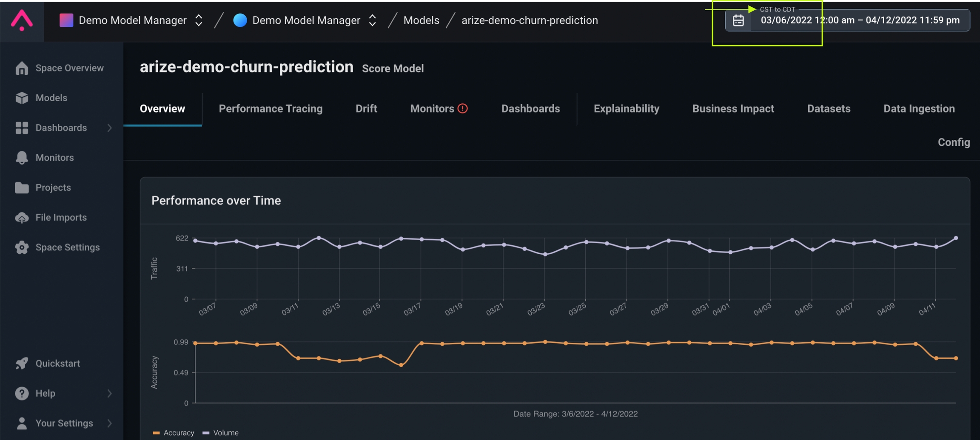Click the Quickstart rocket icon
Screen dimensions: 980x440
tap(22, 363)
